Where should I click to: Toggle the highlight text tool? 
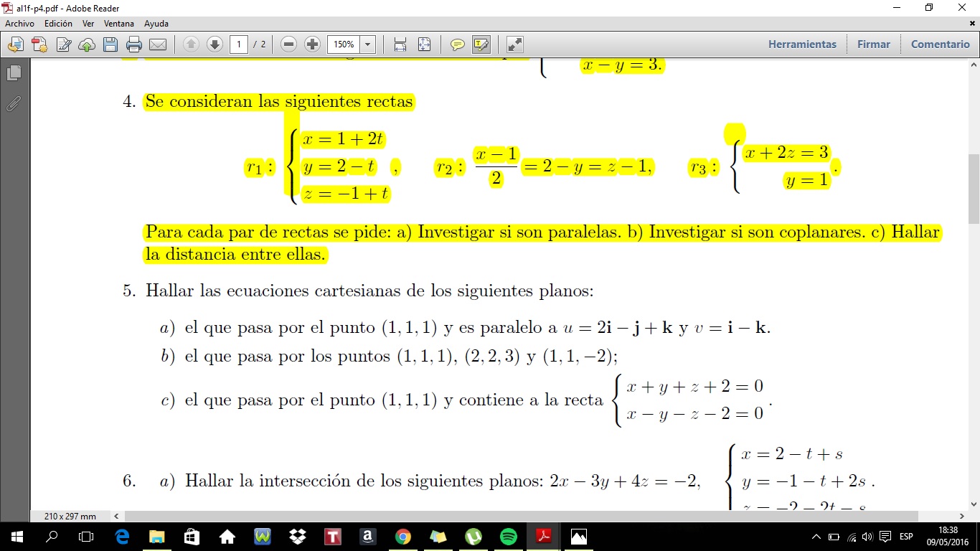pyautogui.click(x=481, y=44)
